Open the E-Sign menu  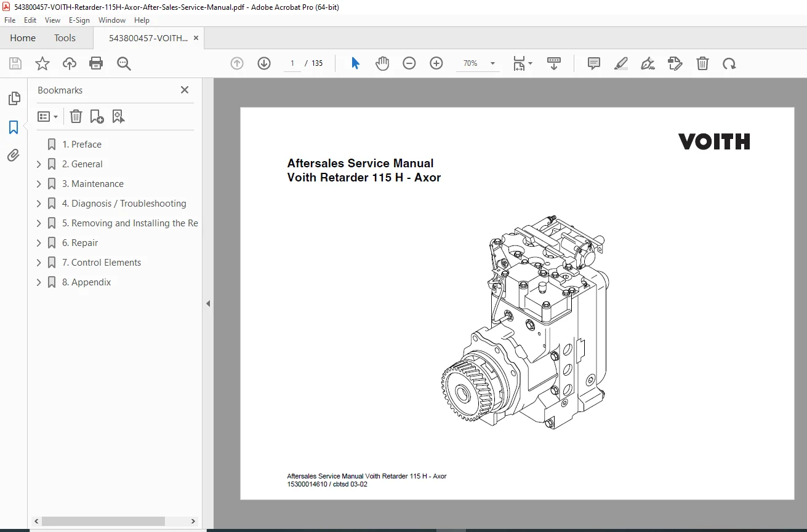click(x=79, y=20)
